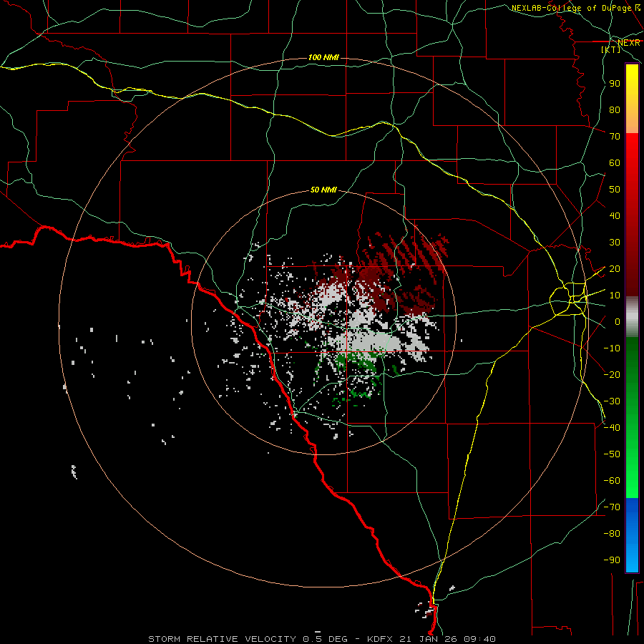Pick the gray zero-velocity band of the color bar
644x644 pixels.
tap(632, 317)
